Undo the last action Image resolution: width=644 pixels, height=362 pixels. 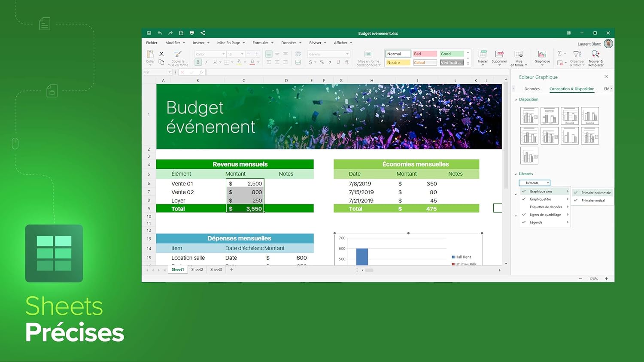160,33
